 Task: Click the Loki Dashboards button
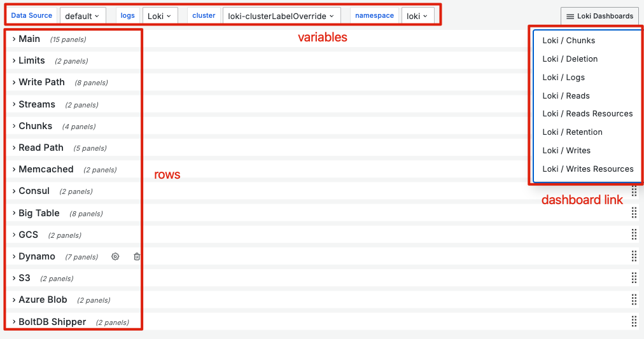599,16
